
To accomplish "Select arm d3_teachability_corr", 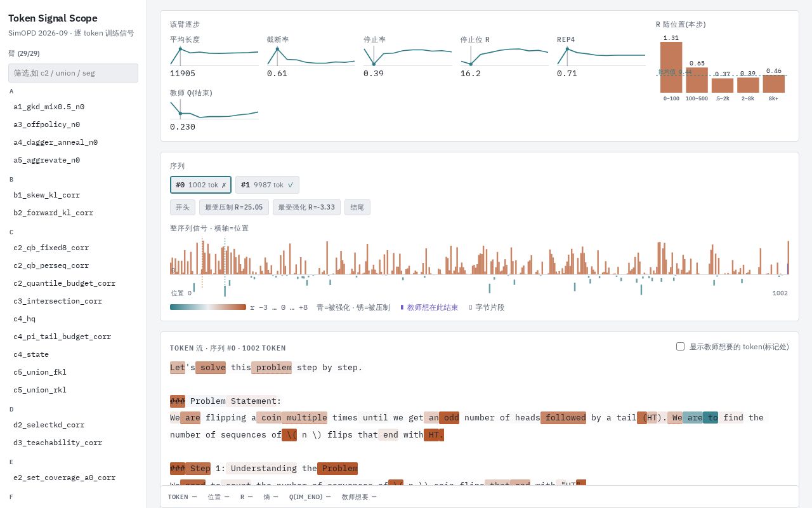I will [x=73, y=443].
